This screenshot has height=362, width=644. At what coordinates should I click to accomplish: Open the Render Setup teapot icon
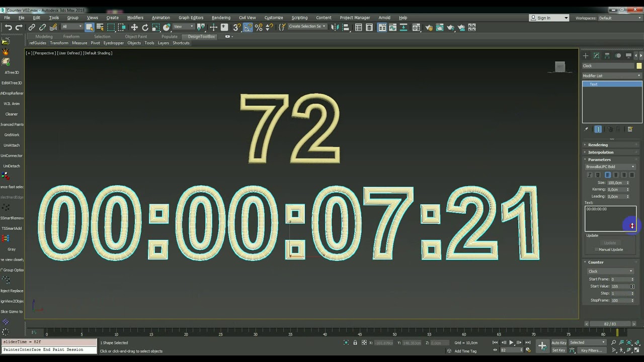428,28
